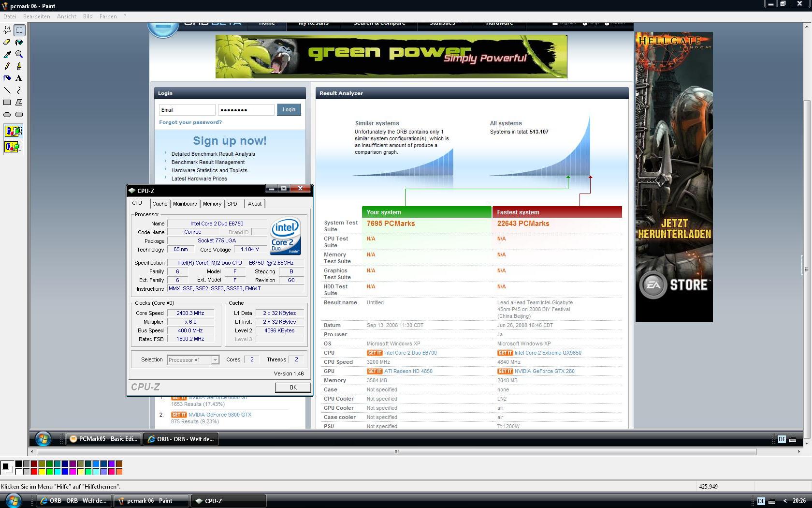Viewport: 812px width, 508px height.
Task: Open the Bearbeiten menu
Action: (x=37, y=16)
